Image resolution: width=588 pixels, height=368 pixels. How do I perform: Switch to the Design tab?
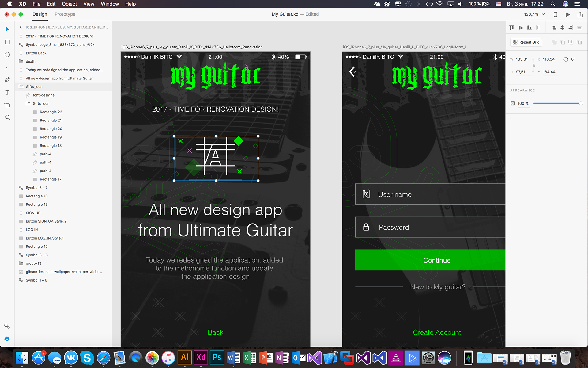pos(40,14)
